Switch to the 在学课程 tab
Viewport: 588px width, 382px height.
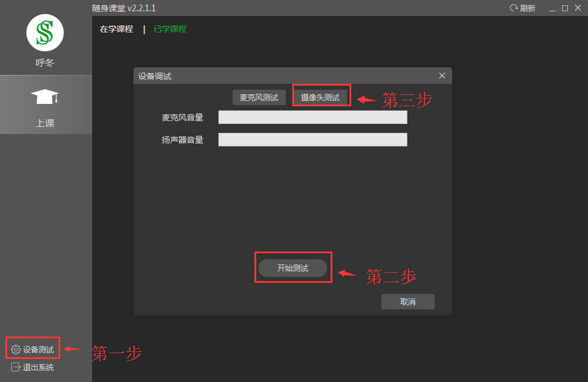click(116, 29)
